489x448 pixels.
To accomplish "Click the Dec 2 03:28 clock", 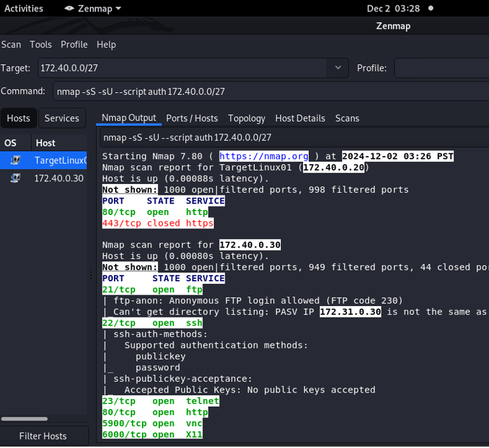I will [x=393, y=8].
